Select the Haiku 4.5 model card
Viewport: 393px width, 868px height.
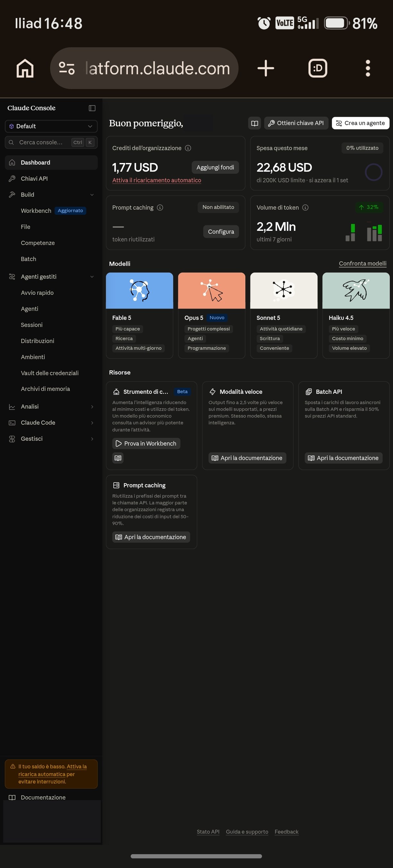pyautogui.click(x=356, y=316)
